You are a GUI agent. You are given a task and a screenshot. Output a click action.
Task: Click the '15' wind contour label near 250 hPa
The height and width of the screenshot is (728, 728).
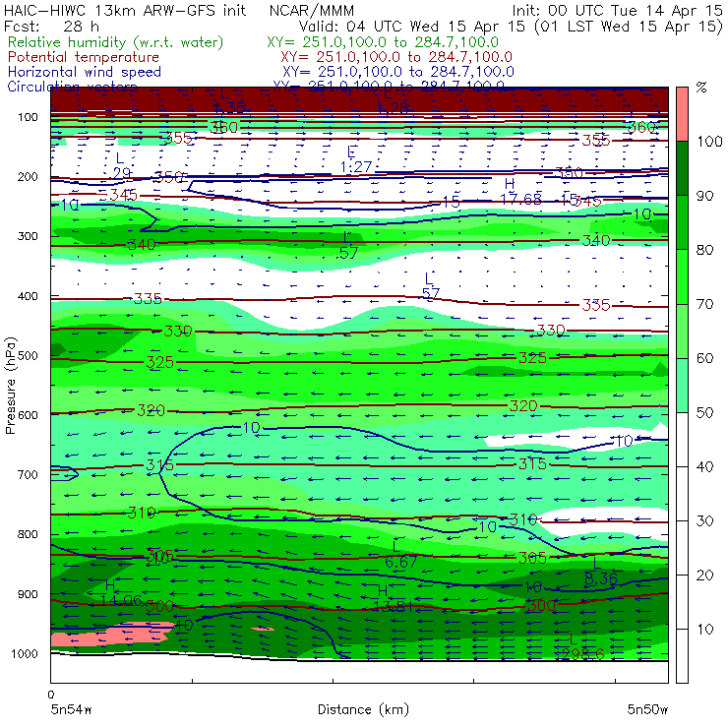pyautogui.click(x=451, y=202)
